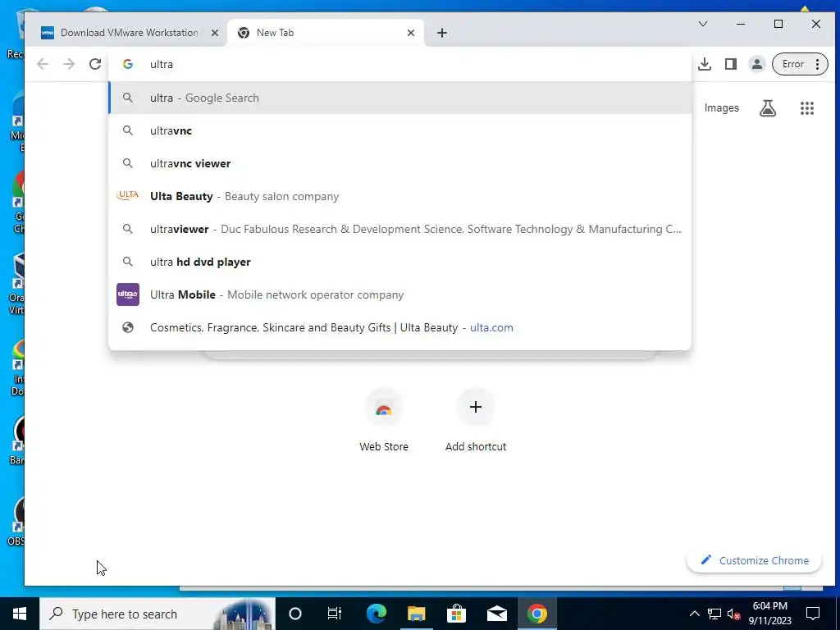Click the Customize Chrome button
The image size is (840, 630).
755,560
